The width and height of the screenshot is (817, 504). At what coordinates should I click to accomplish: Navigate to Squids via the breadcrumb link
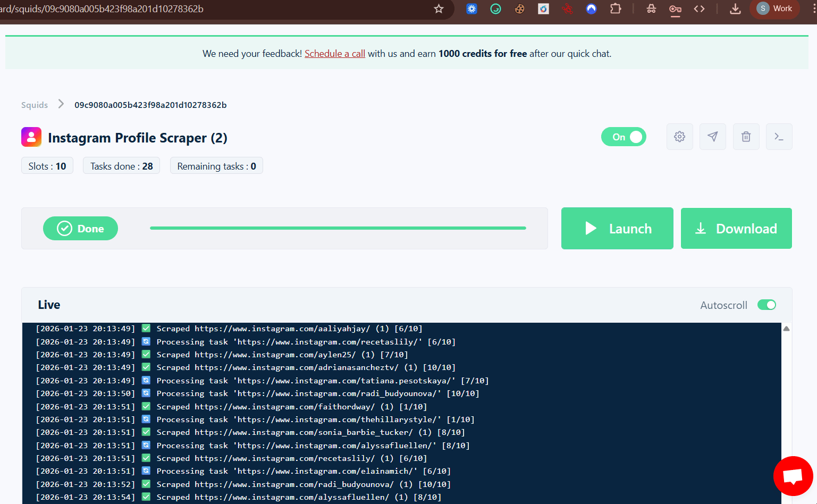click(x=34, y=105)
